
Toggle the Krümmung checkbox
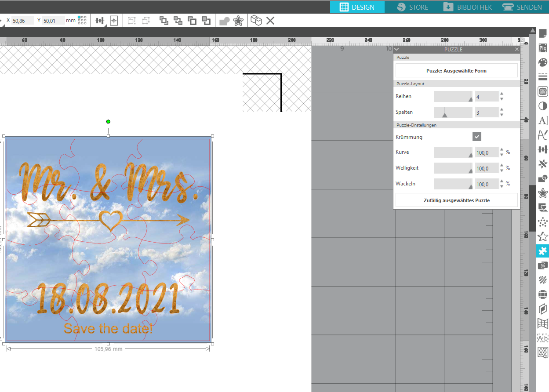pyautogui.click(x=477, y=137)
